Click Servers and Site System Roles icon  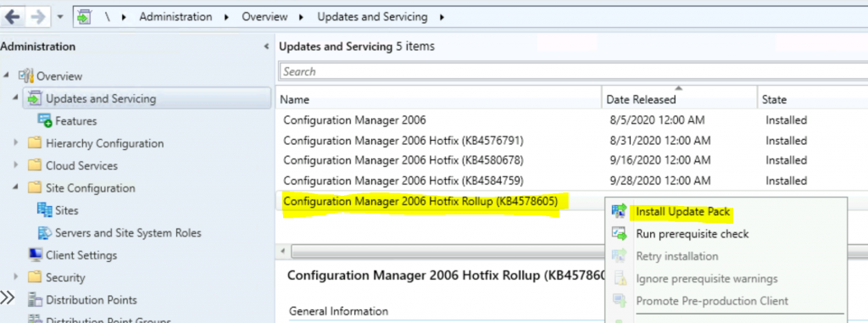point(44,232)
